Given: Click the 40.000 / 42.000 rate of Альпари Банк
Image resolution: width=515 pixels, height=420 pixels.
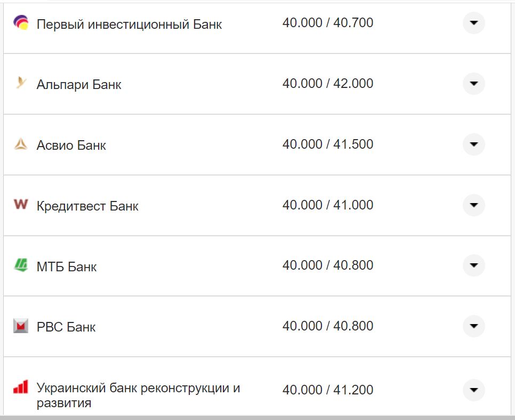Looking at the screenshot, I should click(328, 83).
